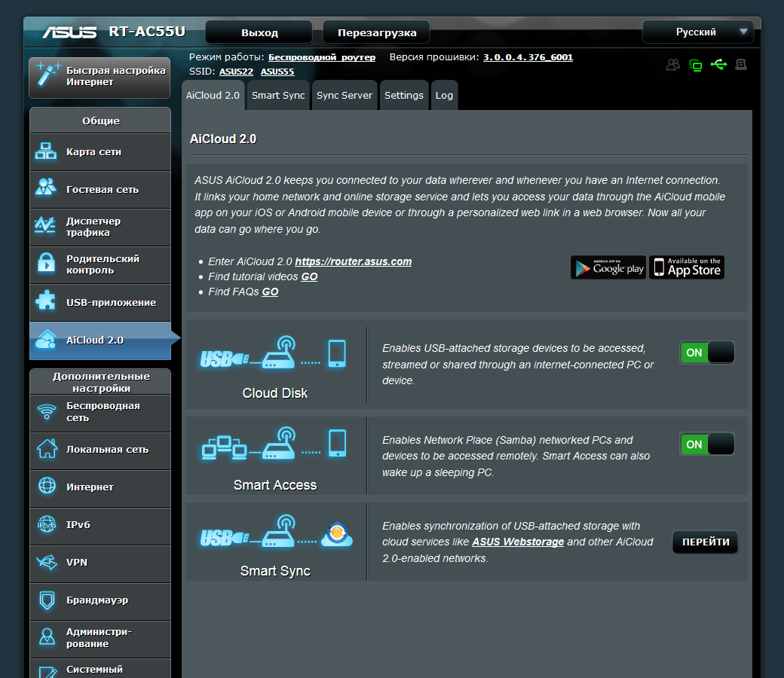784x678 pixels.
Task: Open the Log tab
Action: coord(444,95)
